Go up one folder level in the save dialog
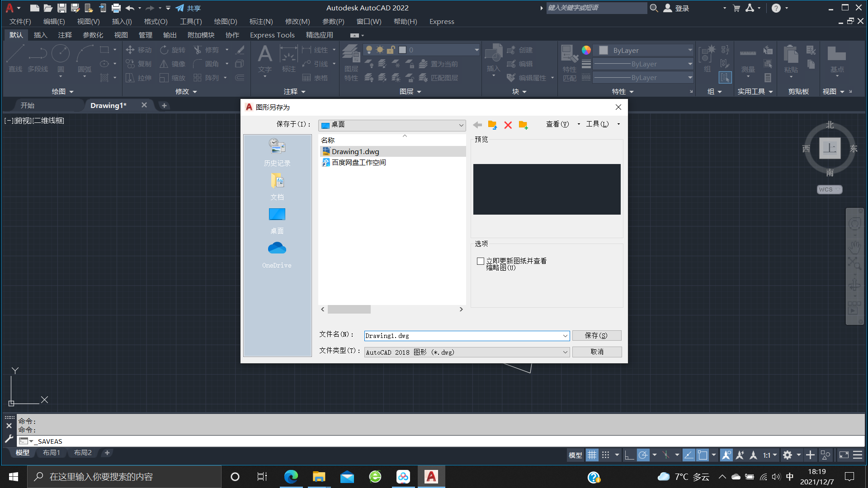This screenshot has width=868, height=488. (492, 125)
